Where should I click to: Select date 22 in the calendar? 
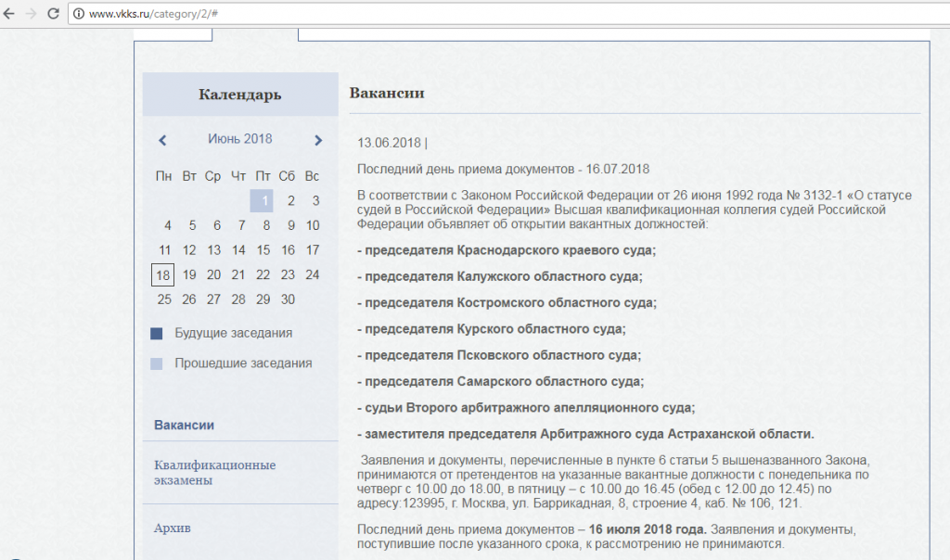263,274
